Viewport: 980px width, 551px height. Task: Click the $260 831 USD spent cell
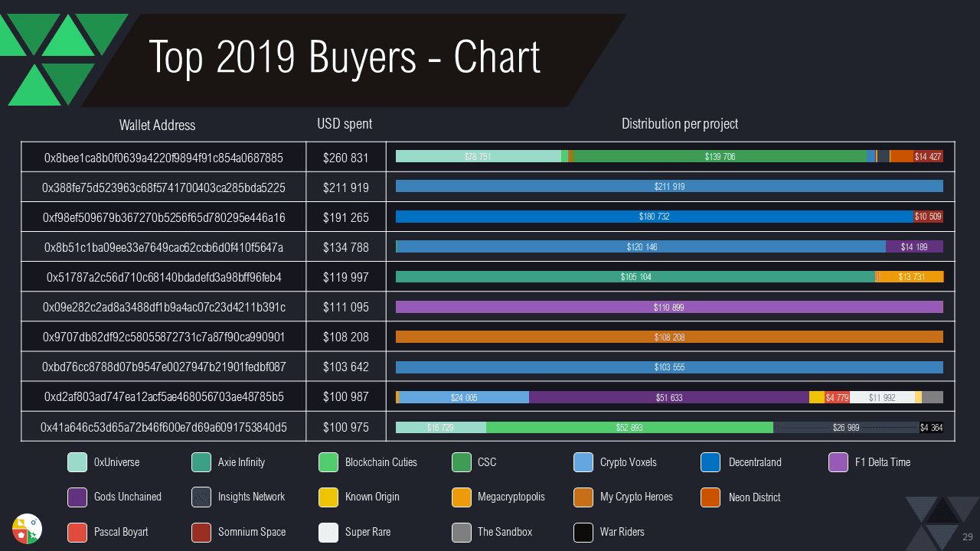coord(346,158)
